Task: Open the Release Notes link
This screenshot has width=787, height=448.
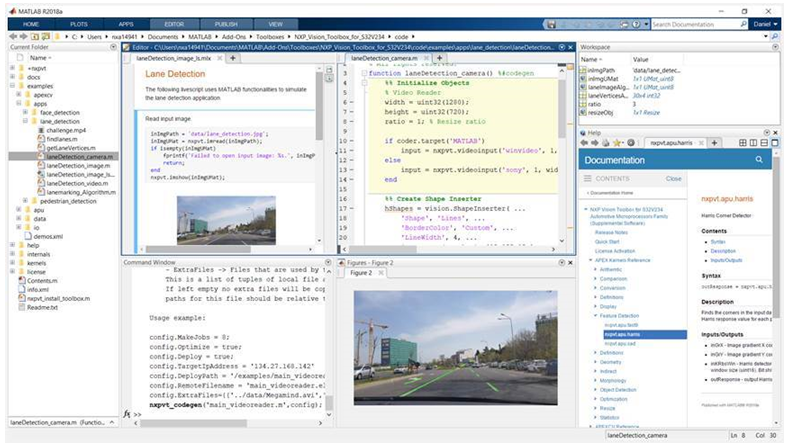Action: [611, 232]
